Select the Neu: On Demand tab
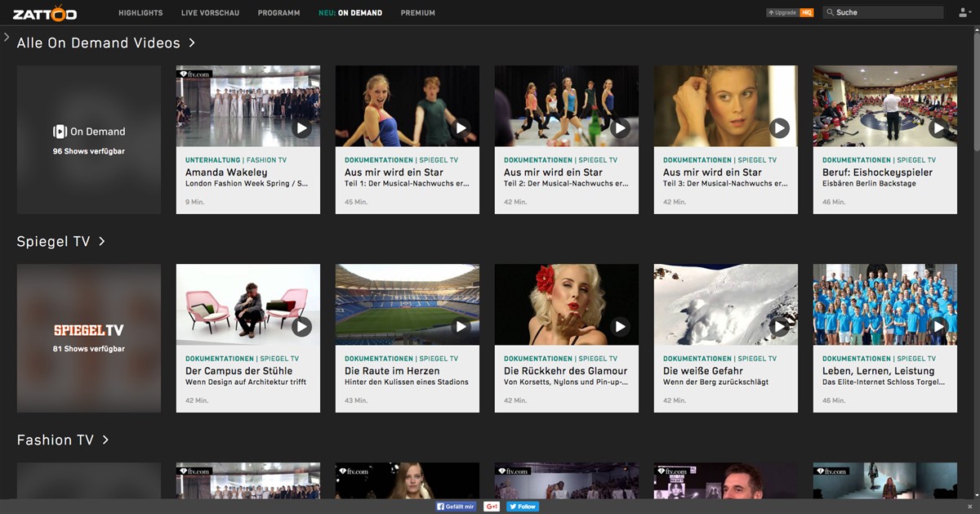 coord(350,13)
